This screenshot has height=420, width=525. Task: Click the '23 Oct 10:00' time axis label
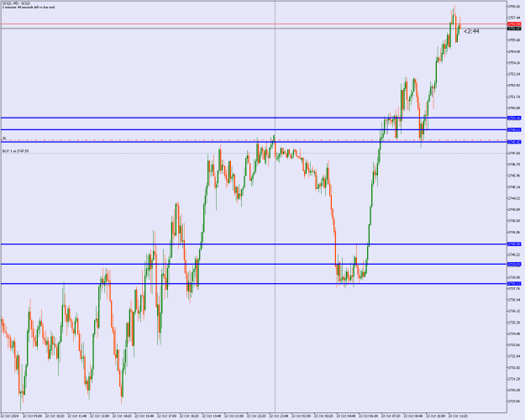436,417
